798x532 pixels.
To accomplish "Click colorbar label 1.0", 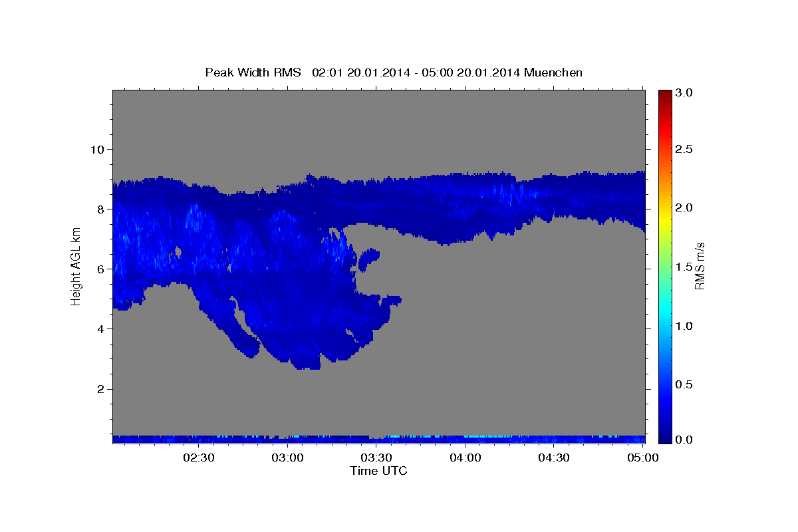I will [685, 326].
